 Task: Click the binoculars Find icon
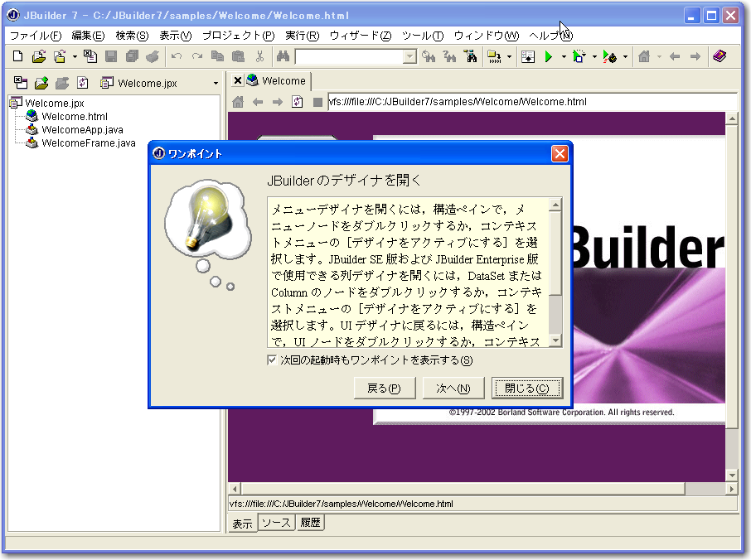pyautogui.click(x=282, y=57)
